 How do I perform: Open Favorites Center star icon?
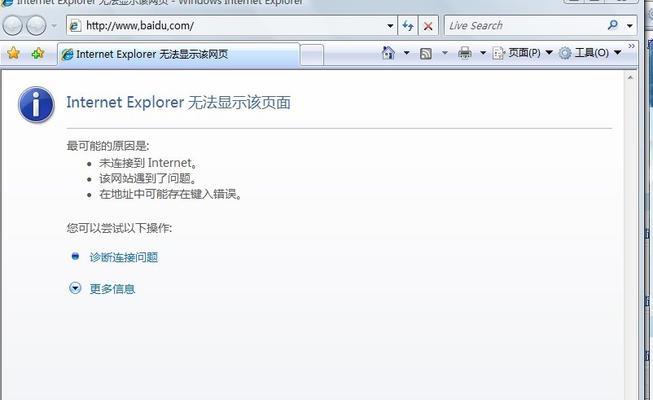pyautogui.click(x=13, y=53)
